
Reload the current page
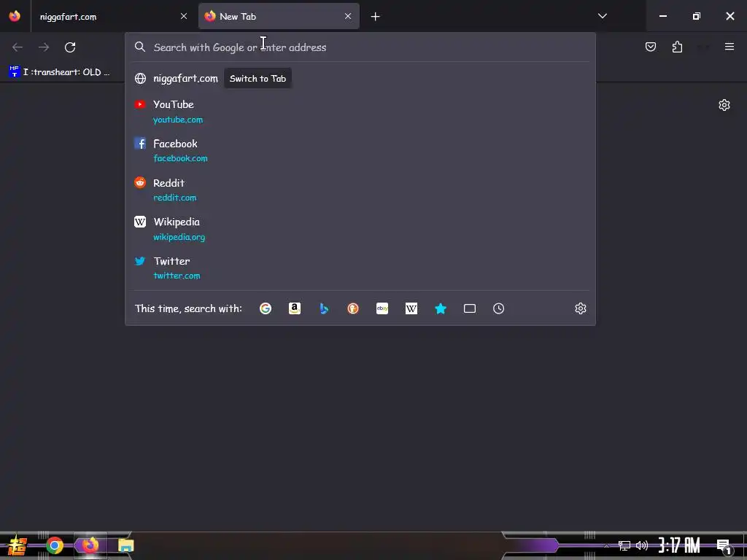[x=70, y=47]
